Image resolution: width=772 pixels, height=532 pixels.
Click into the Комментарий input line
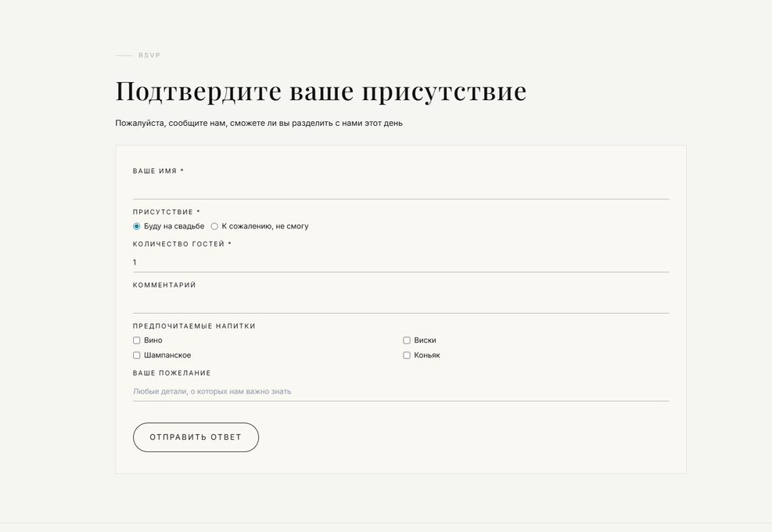coord(400,303)
